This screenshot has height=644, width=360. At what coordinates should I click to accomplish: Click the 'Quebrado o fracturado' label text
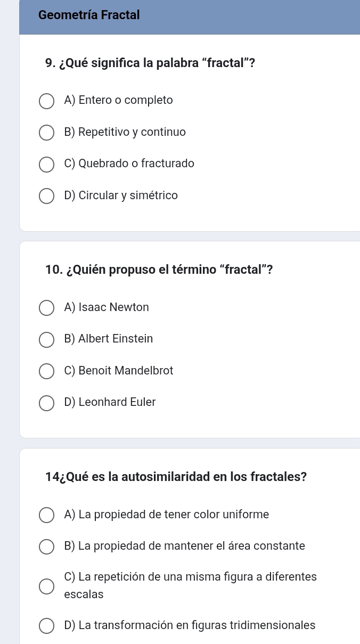[136, 164]
